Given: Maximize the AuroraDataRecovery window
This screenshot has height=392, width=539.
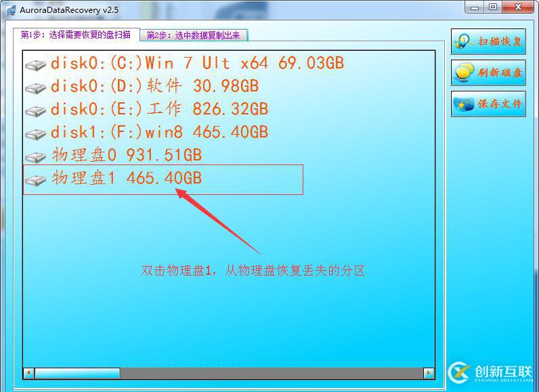Looking at the screenshot, I should (493, 7).
